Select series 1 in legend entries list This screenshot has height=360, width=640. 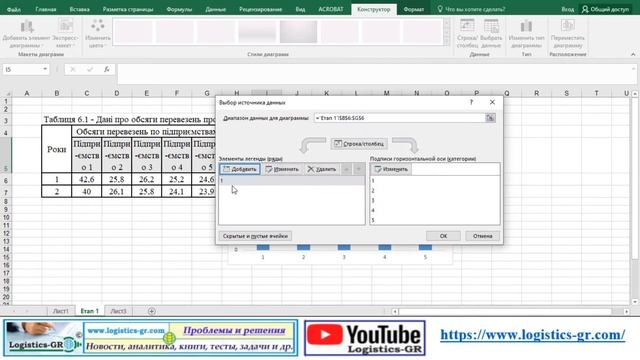[x=292, y=180]
